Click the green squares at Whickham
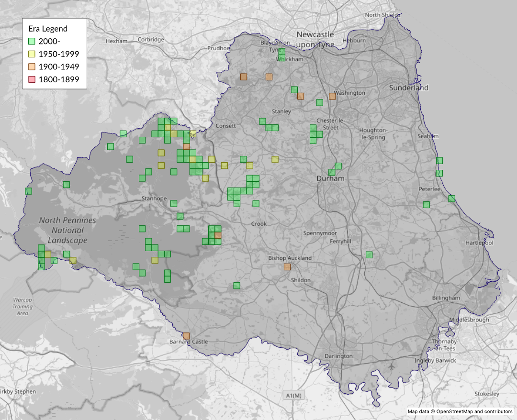 (x=282, y=55)
